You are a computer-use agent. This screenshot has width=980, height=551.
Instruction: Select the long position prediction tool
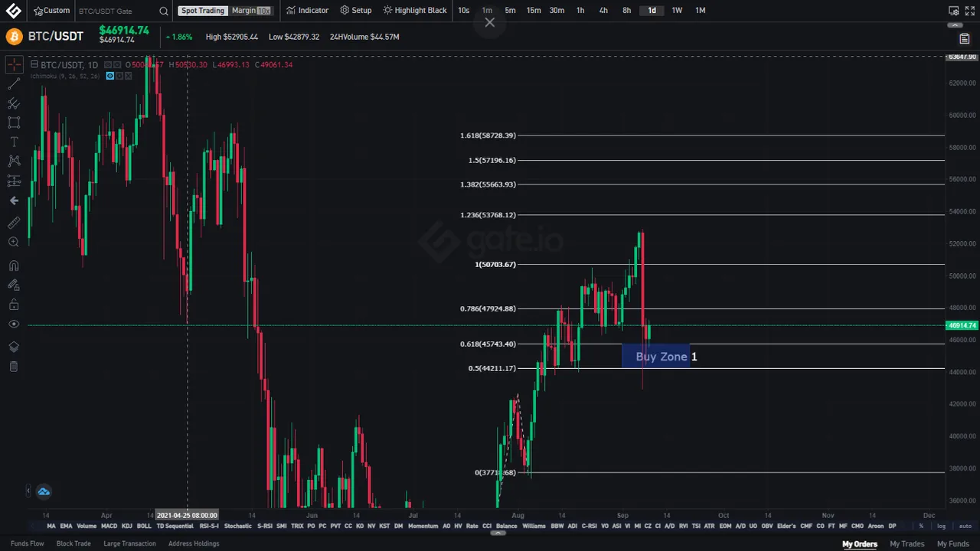(14, 181)
